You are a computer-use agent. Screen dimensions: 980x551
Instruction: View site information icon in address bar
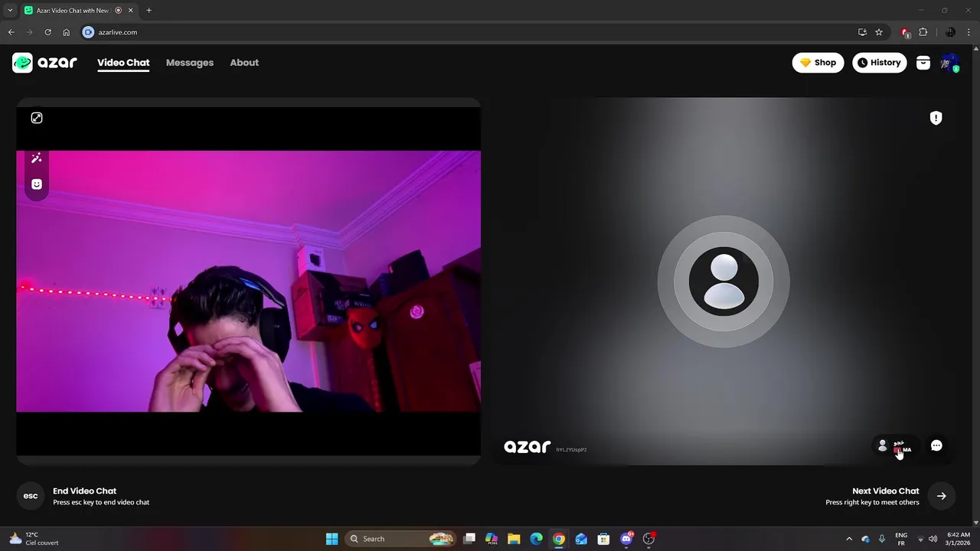point(88,32)
